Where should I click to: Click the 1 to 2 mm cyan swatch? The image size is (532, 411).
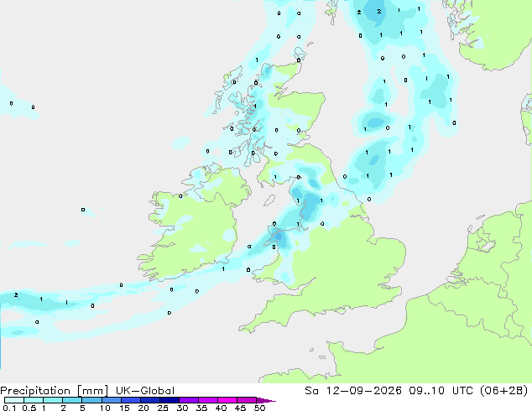click(53, 400)
